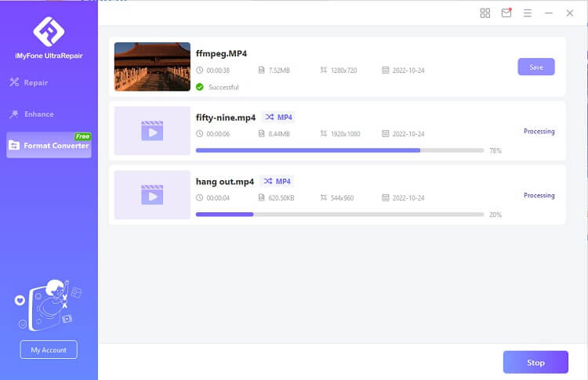Image resolution: width=588 pixels, height=380 pixels.
Task: Click the 1280x720 resolution value
Action: point(344,70)
